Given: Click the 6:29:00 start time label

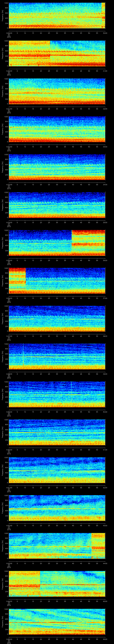Looking at the screenshot, I should tap(9, 33).
